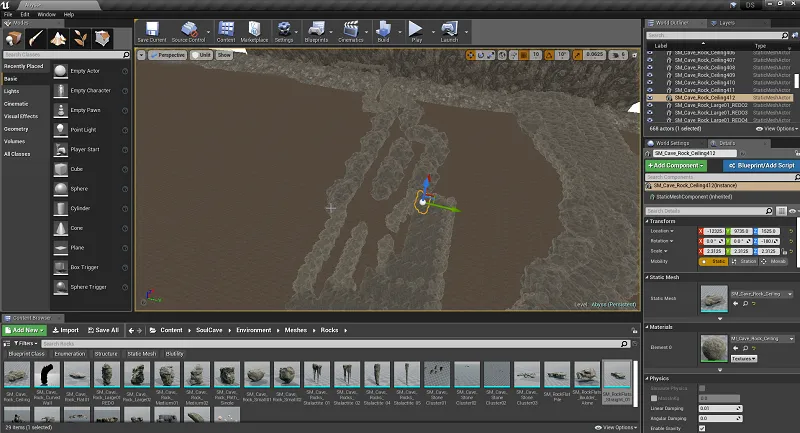
Task: Maximize or restore the viewport icon
Action: pos(635,55)
